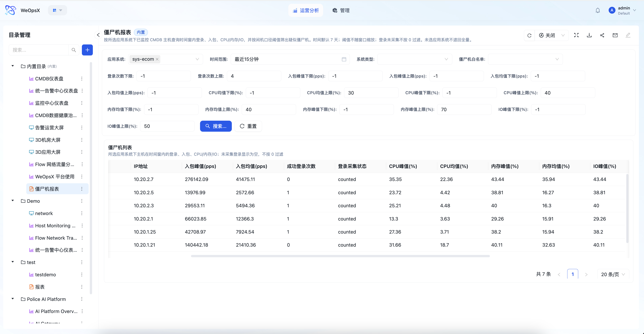Click the blue 搜索 button

click(x=216, y=126)
